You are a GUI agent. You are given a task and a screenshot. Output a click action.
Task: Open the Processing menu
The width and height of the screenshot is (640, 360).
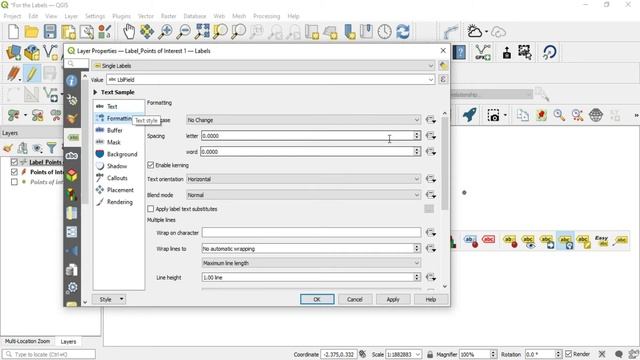click(x=267, y=16)
